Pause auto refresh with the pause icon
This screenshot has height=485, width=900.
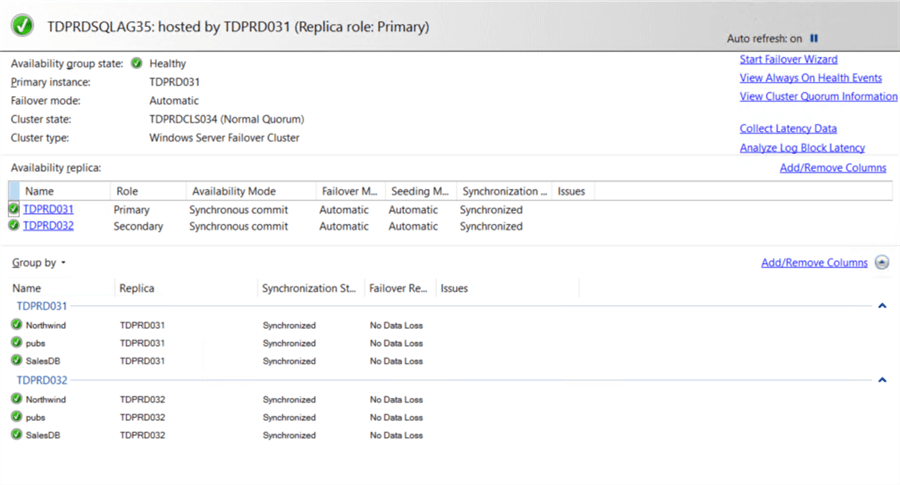click(x=814, y=38)
